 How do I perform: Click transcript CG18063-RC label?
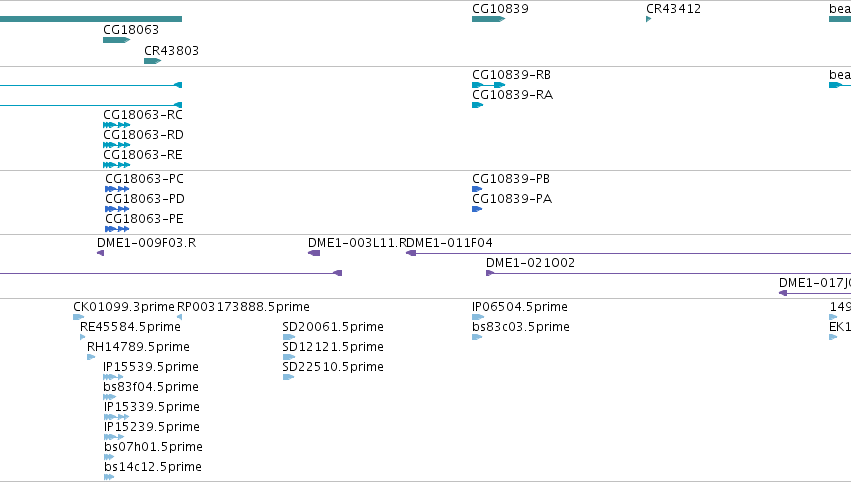(143, 115)
